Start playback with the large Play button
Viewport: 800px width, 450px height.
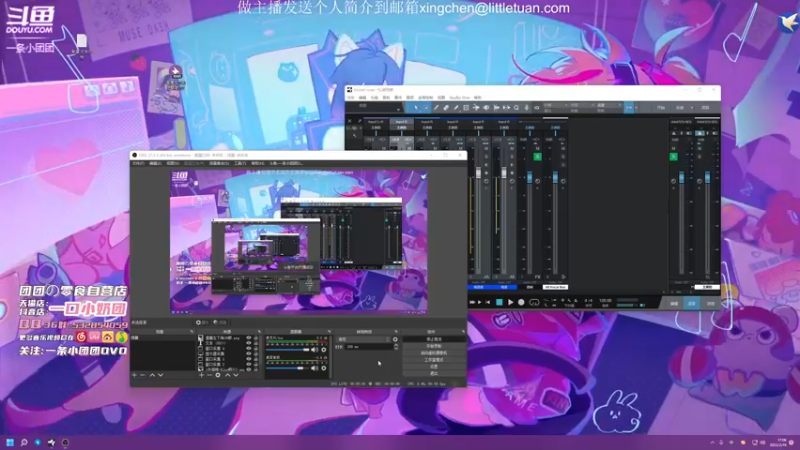tap(510, 302)
